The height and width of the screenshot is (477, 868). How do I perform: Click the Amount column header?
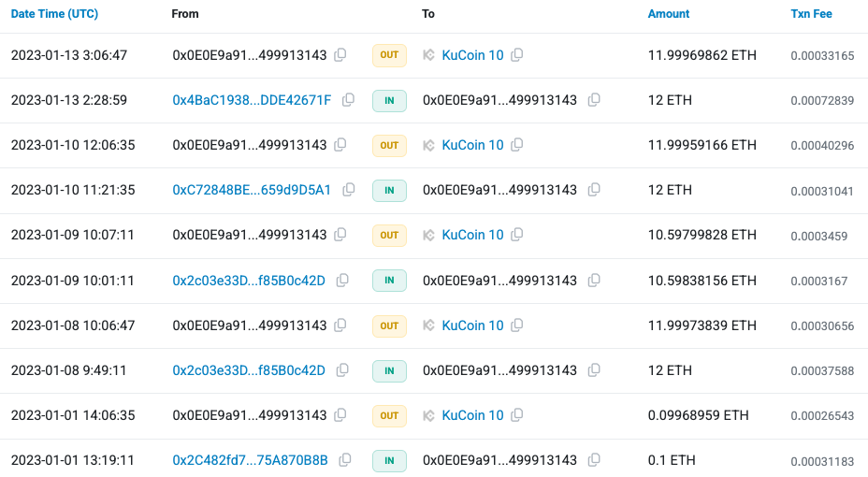(669, 14)
